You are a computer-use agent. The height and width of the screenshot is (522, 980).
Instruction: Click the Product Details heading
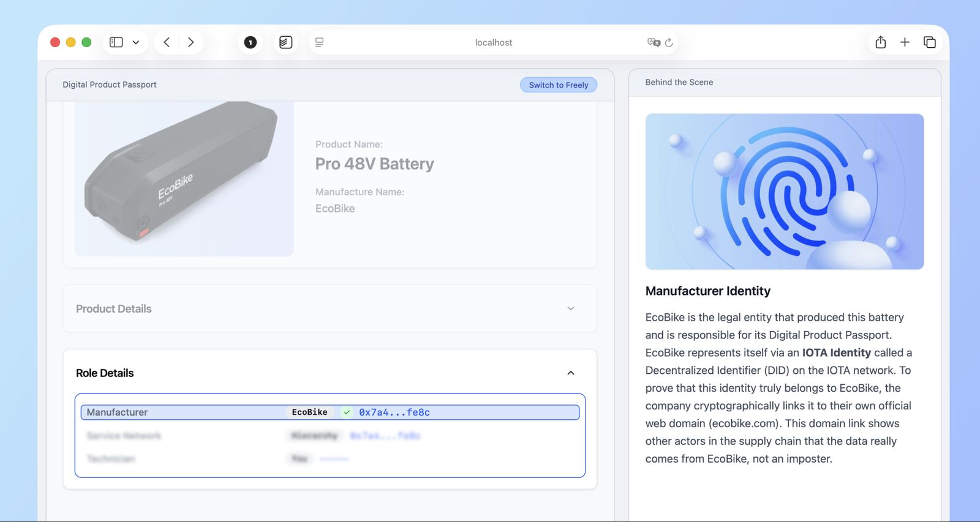(x=114, y=309)
